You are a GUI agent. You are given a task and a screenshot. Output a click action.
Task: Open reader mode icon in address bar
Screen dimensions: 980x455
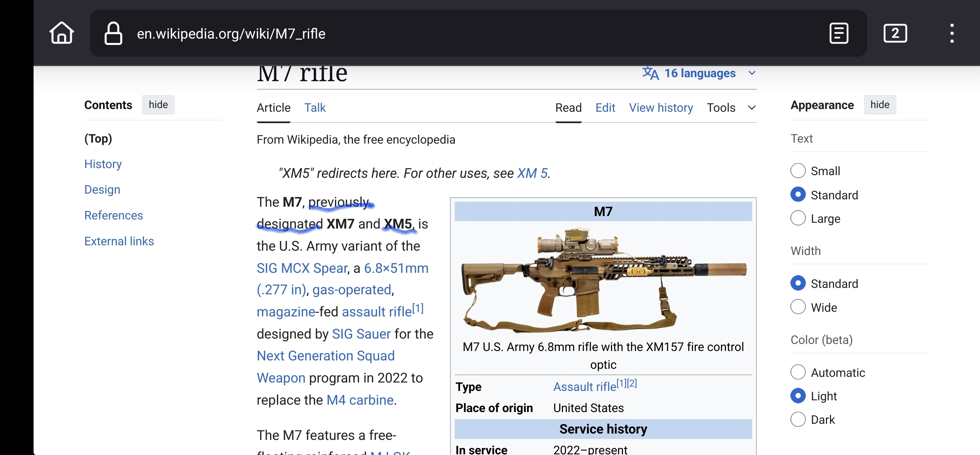838,34
